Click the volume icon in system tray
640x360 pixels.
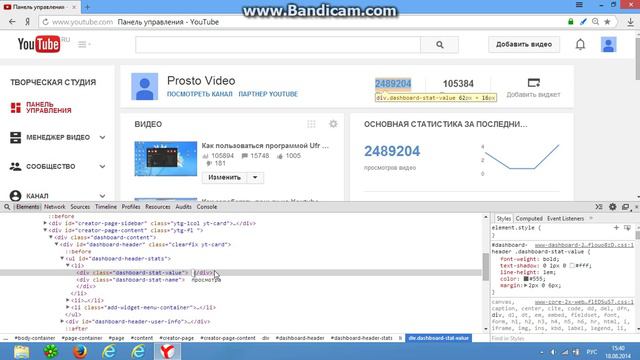(x=553, y=352)
